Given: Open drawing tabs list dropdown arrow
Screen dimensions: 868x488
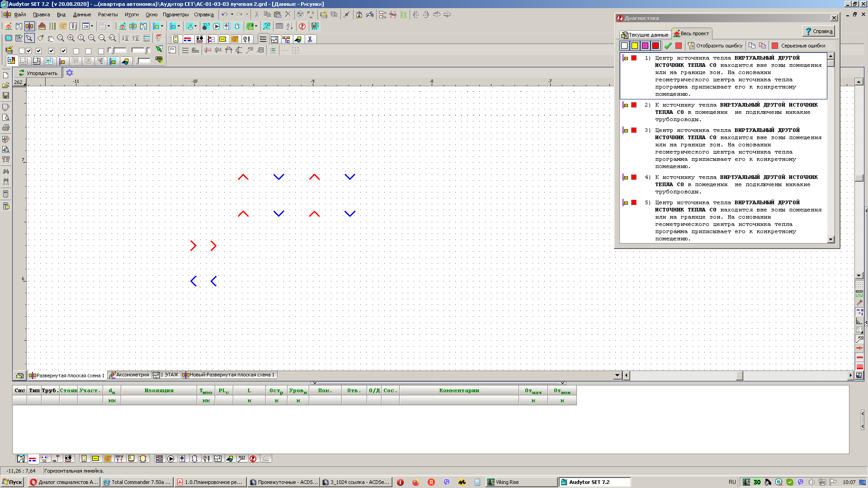Looking at the screenshot, I should pos(617,375).
